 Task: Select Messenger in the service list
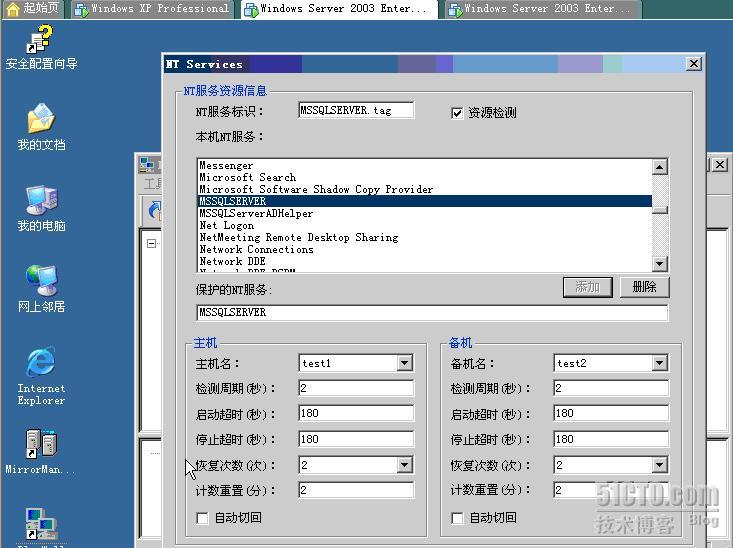(x=425, y=166)
